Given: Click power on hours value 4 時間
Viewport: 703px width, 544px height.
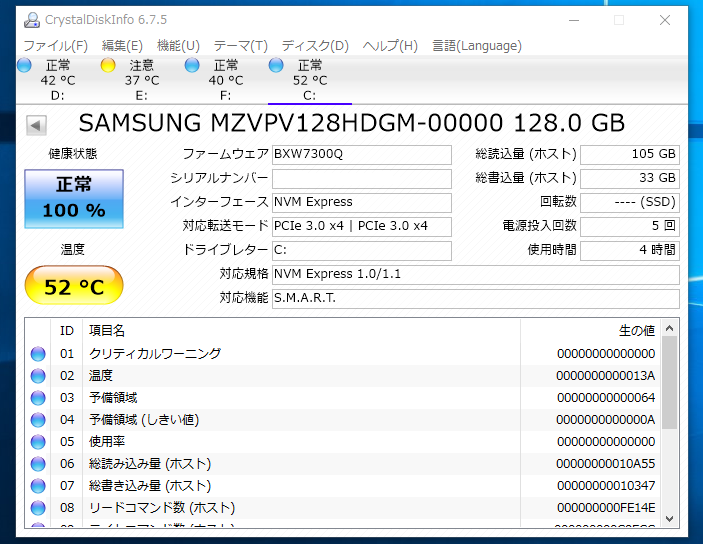Looking at the screenshot, I should point(630,250).
